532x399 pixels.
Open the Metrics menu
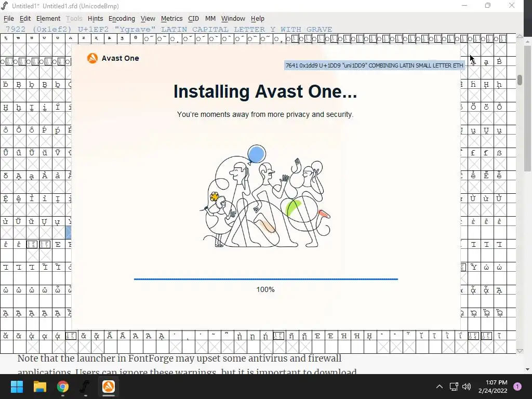point(171,19)
